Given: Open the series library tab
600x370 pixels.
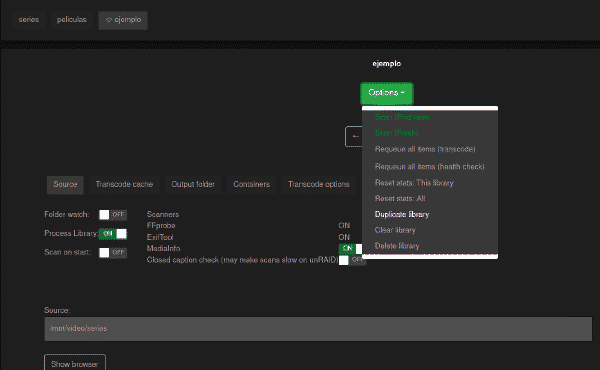Looking at the screenshot, I should point(29,20).
